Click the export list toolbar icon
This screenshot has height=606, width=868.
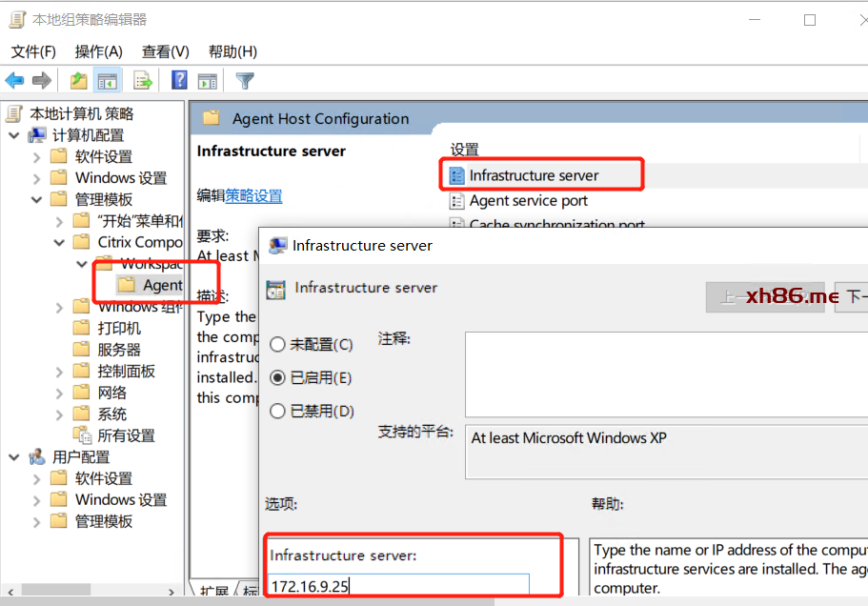143,81
